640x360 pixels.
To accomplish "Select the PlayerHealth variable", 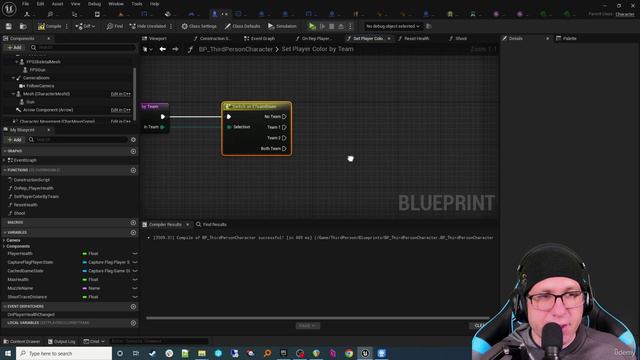I will [20, 253].
